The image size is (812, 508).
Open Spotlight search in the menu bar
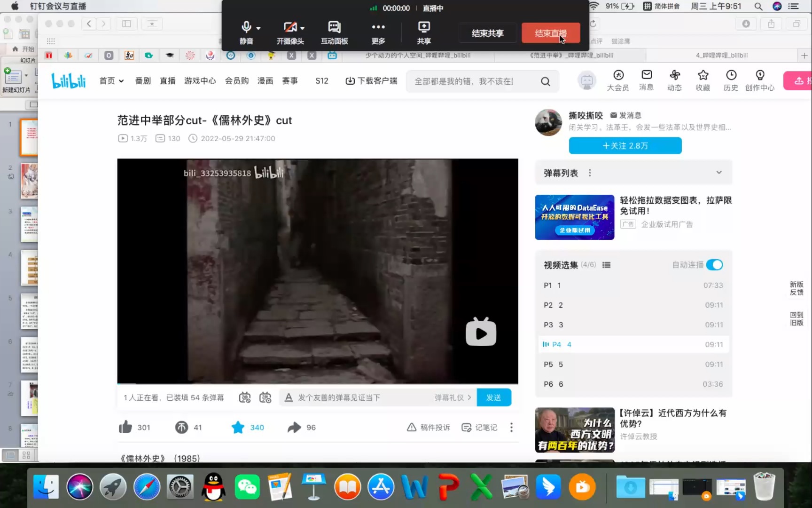pos(758,6)
